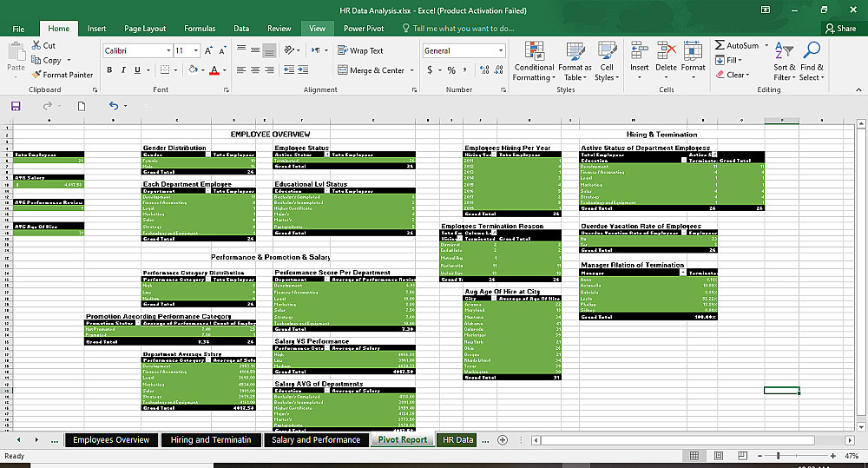
Task: Click the New blank document icon
Action: pos(82,106)
